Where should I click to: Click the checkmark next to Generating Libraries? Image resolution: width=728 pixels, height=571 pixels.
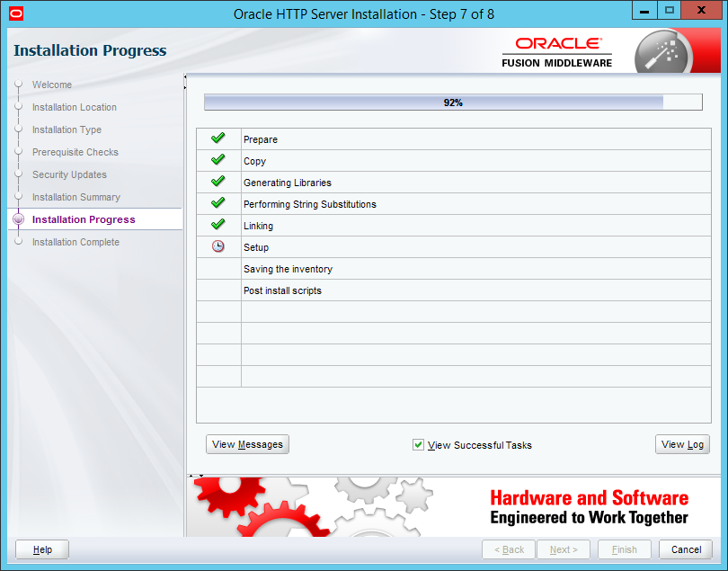pyautogui.click(x=218, y=183)
